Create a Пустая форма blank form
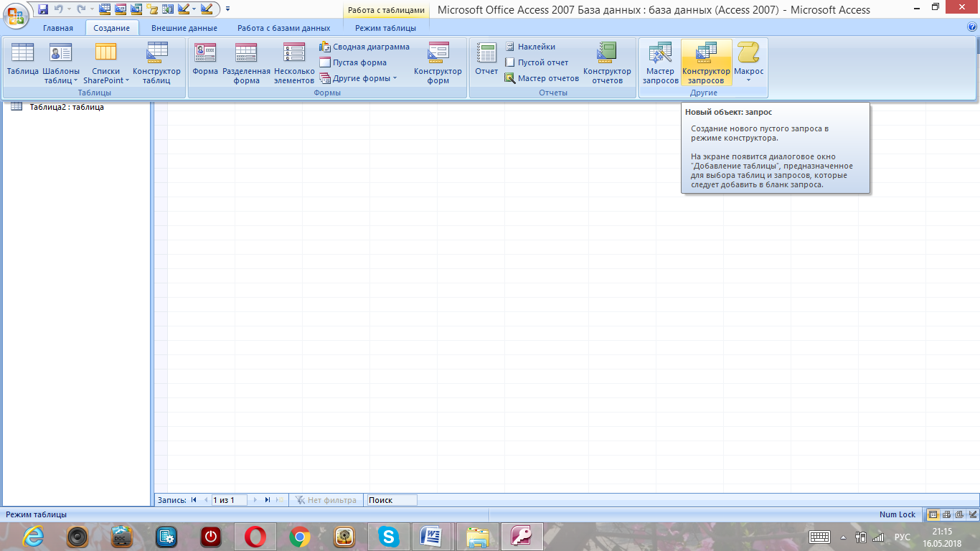This screenshot has height=551, width=980. (353, 62)
